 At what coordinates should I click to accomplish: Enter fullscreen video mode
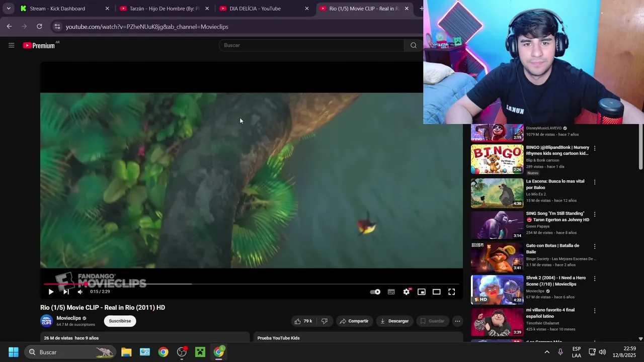[452, 292]
